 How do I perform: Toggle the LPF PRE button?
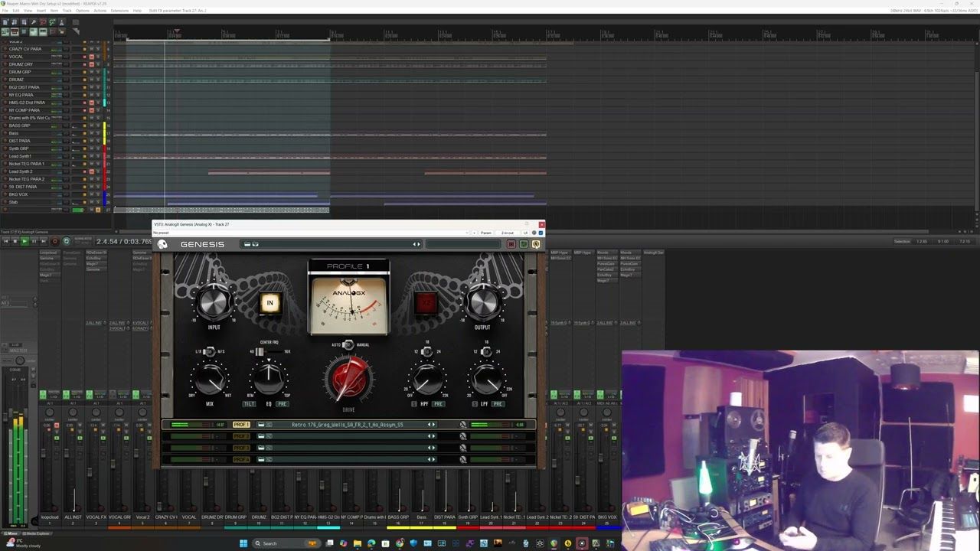[x=498, y=404]
